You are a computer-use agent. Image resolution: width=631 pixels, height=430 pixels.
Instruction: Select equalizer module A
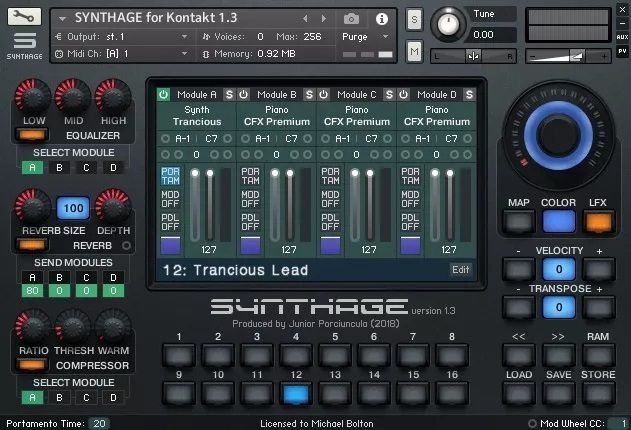(x=33, y=168)
